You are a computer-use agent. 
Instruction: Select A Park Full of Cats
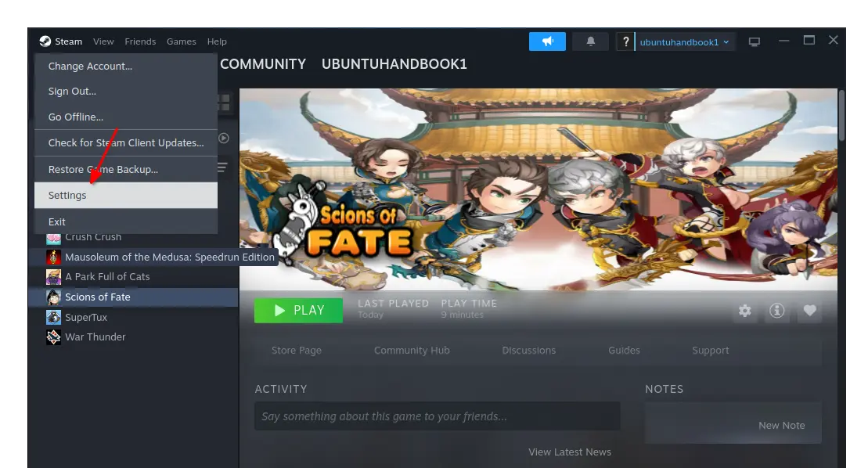[107, 276]
